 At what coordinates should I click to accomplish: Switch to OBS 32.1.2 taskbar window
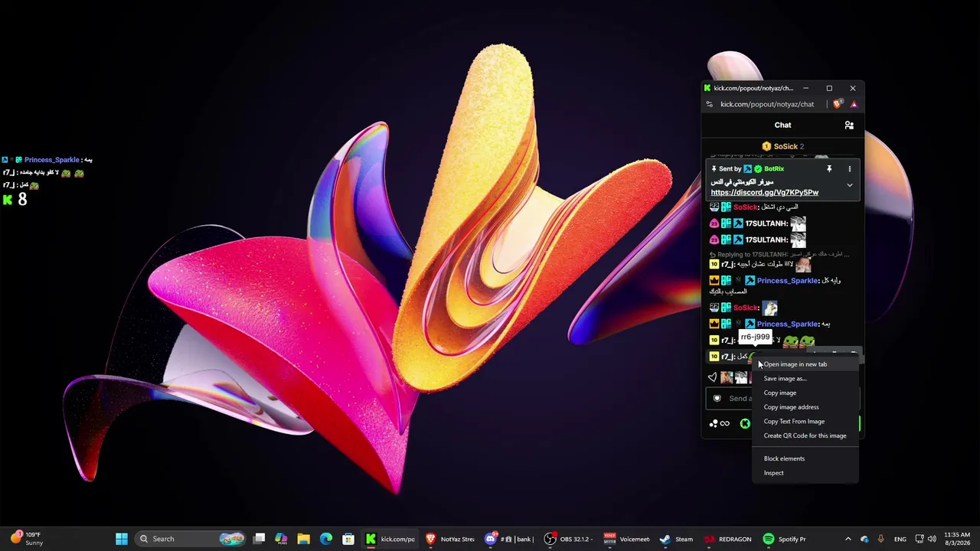570,539
